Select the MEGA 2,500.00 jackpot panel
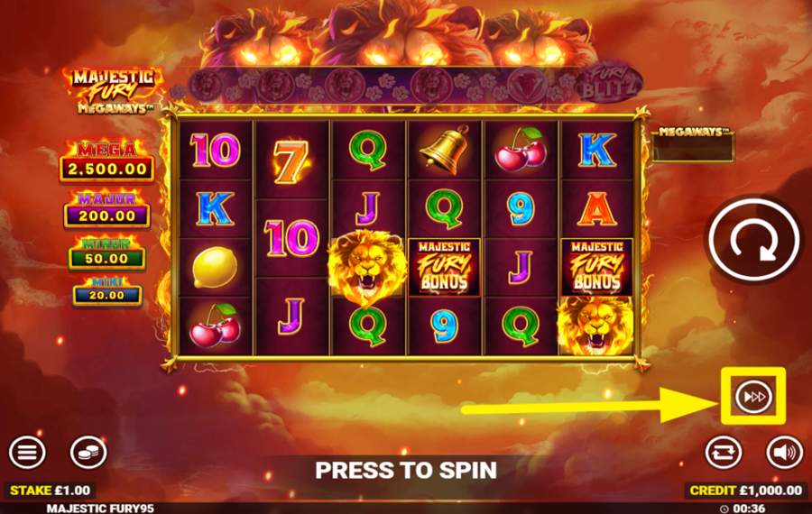The height and width of the screenshot is (514, 812). click(x=107, y=162)
